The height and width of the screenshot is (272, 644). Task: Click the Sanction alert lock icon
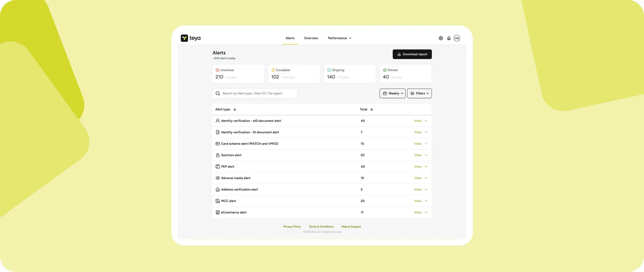click(218, 155)
